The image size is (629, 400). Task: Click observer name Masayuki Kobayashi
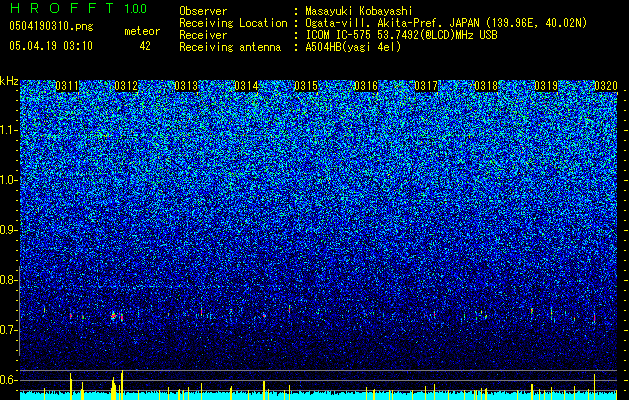359,11
